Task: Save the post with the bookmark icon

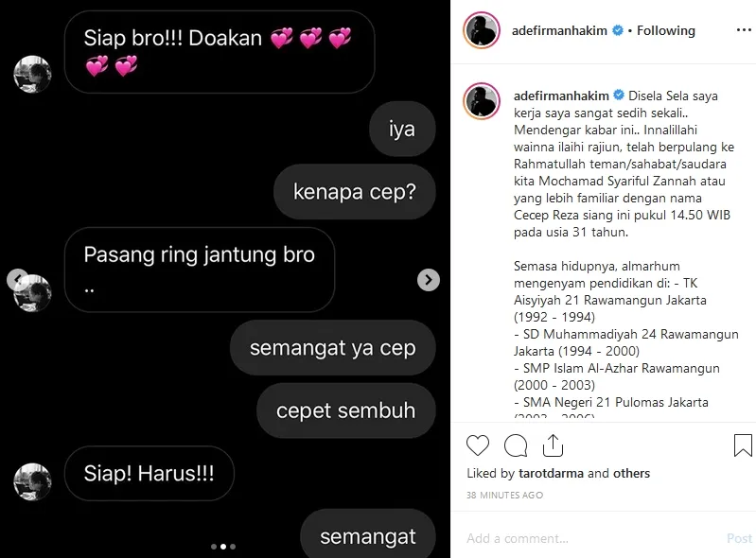Action: 743,445
